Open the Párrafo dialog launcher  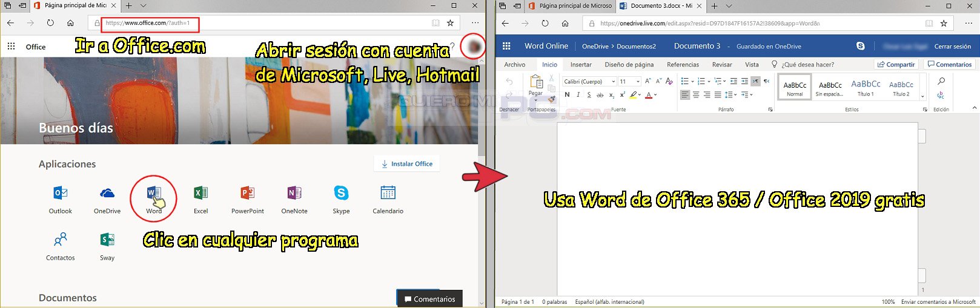coord(770,110)
